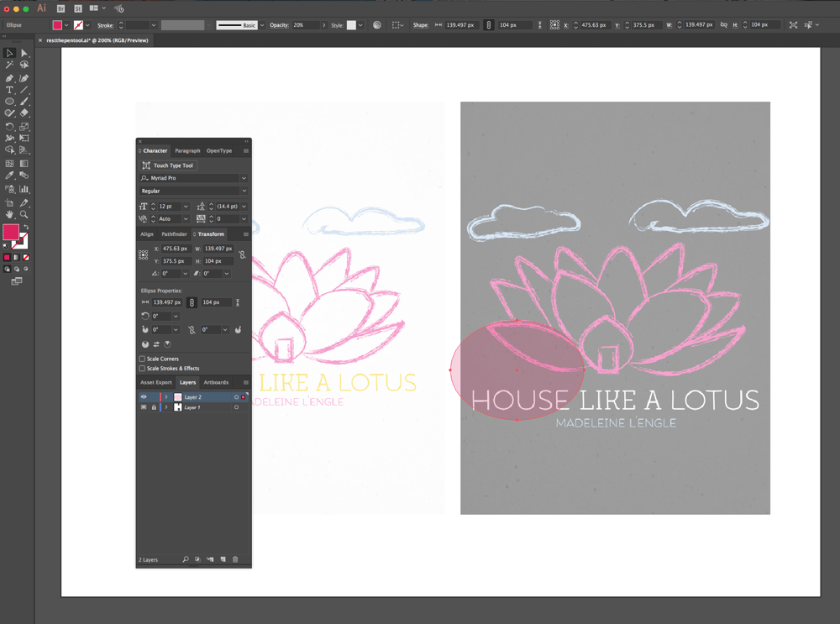Open the leading (14.4 pt) dropdown
This screenshot has height=624, width=840.
[x=244, y=207]
